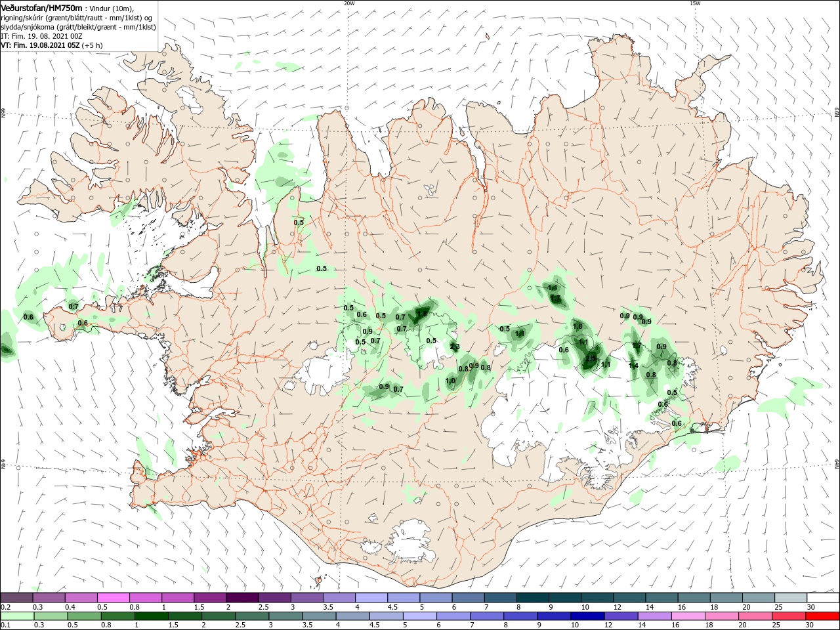Click the rigning/skúrir legend description line
This screenshot has height=630, width=840.
coord(77,18)
